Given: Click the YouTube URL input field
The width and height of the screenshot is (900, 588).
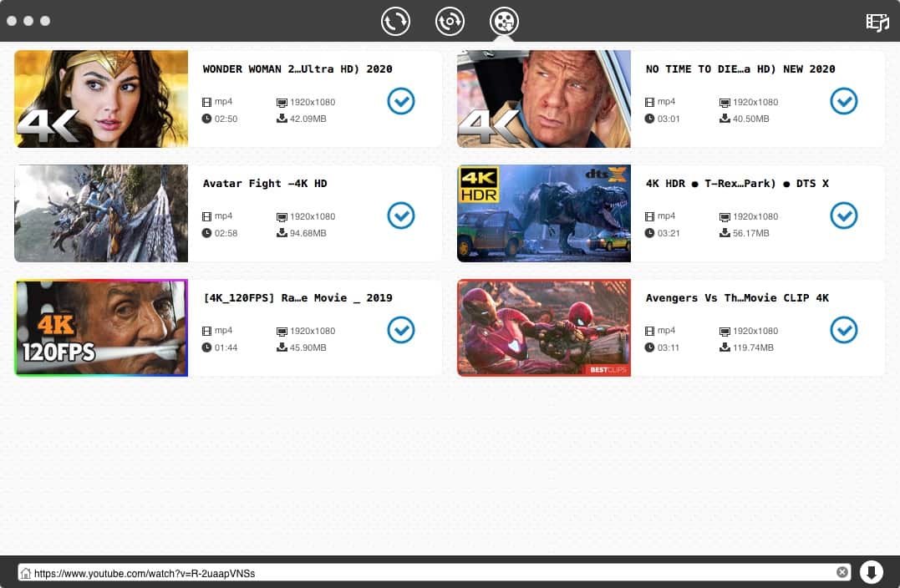Looking at the screenshot, I should (434, 572).
